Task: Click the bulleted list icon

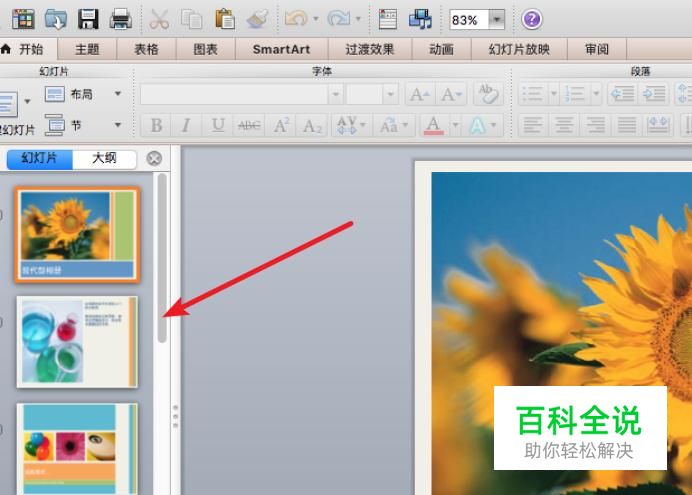Action: pyautogui.click(x=532, y=94)
